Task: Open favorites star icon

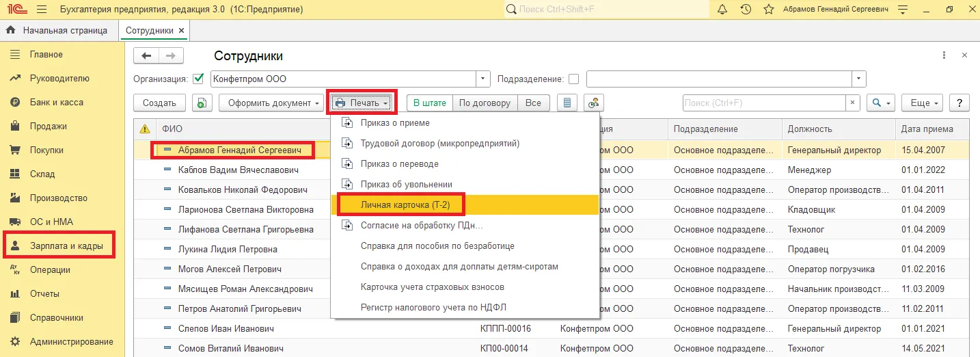Action: point(769,10)
